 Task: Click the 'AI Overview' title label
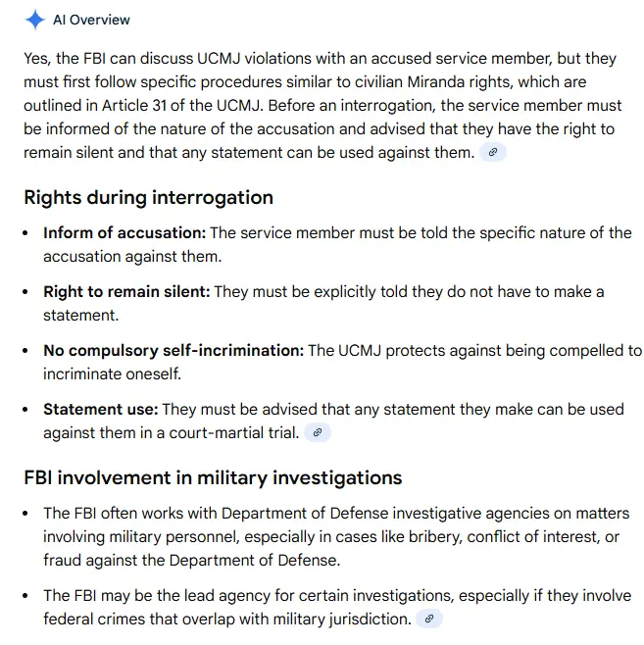click(x=91, y=20)
